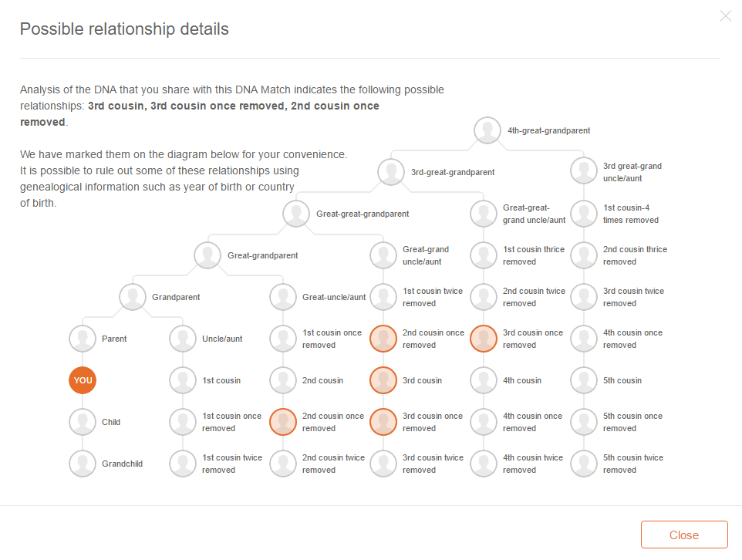Select the Great-grandparent person icon
The image size is (742, 560).
coord(207,255)
